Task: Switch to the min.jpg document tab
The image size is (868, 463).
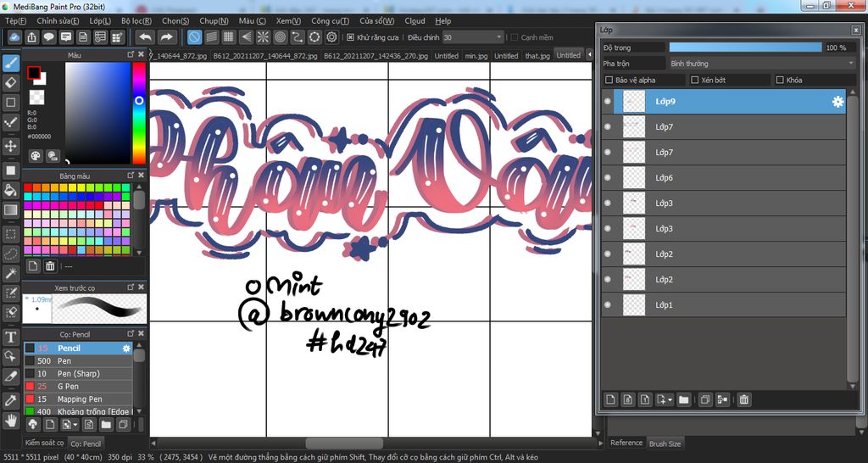Action: click(476, 56)
